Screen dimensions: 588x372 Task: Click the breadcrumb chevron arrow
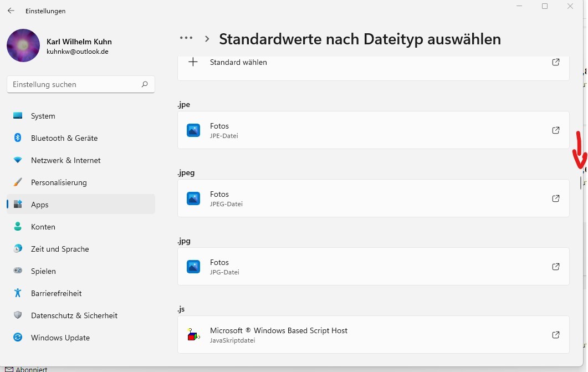click(x=207, y=39)
